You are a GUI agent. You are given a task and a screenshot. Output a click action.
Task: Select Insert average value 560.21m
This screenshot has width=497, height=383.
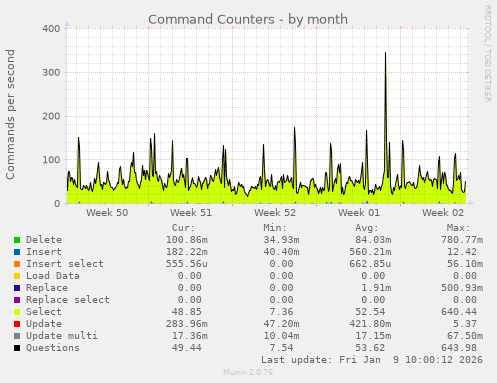[370, 252]
